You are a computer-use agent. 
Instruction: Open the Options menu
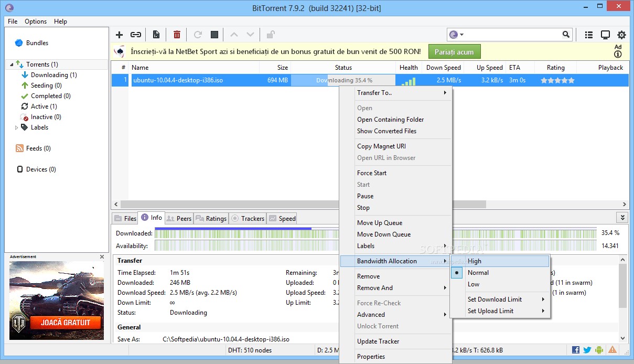click(36, 22)
